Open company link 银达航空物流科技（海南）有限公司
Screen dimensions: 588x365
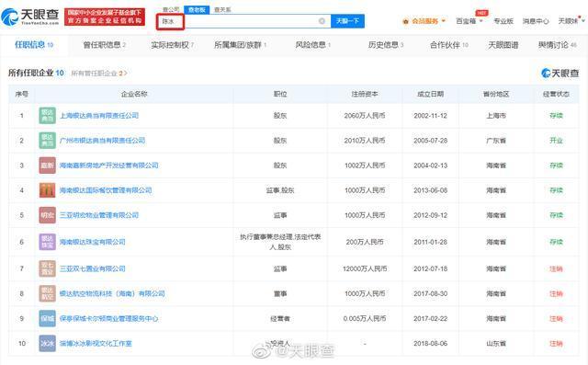[112, 293]
